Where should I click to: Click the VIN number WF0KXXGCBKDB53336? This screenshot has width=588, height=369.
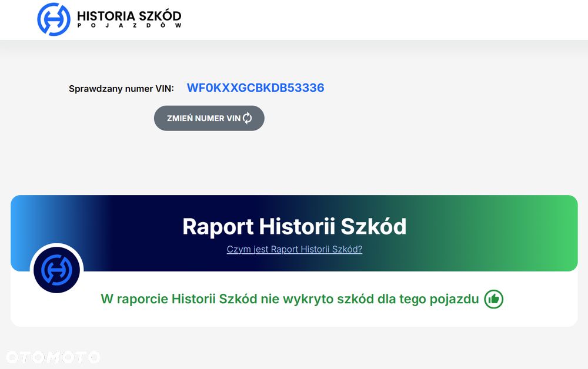click(x=255, y=88)
